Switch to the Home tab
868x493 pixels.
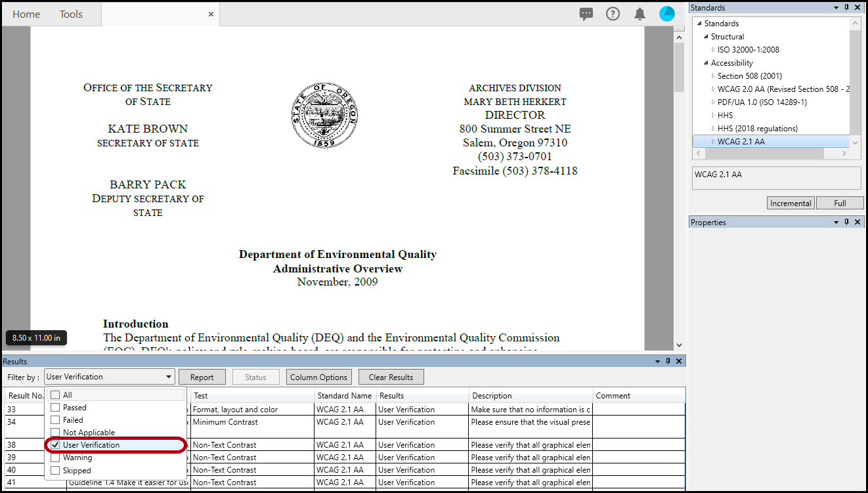tap(26, 14)
